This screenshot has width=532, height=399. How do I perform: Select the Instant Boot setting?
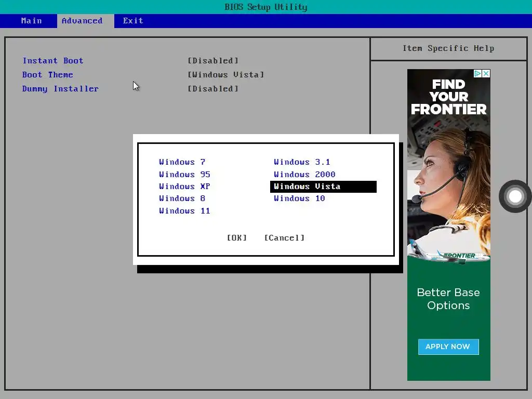pos(53,61)
